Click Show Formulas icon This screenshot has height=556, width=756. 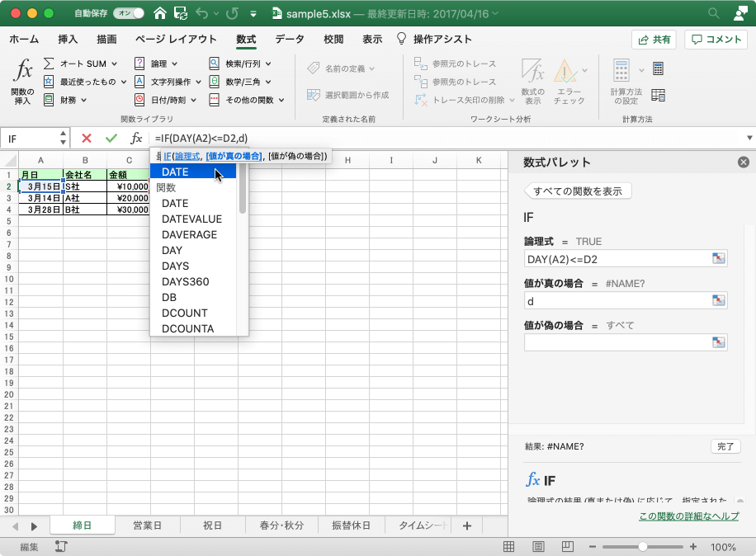(x=533, y=71)
